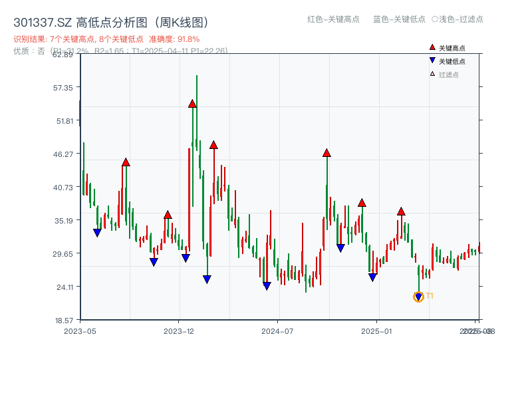Click the red high-point marker near 2025-01
532x399 pixels.
(x=363, y=203)
